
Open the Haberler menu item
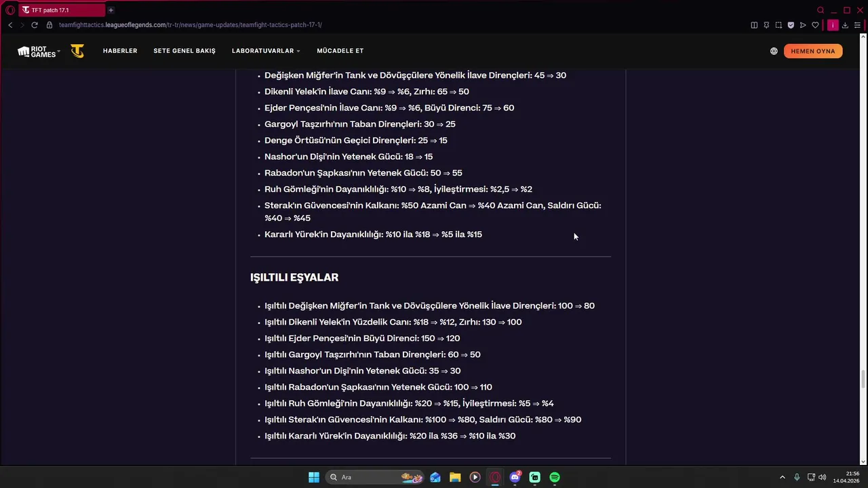(120, 51)
